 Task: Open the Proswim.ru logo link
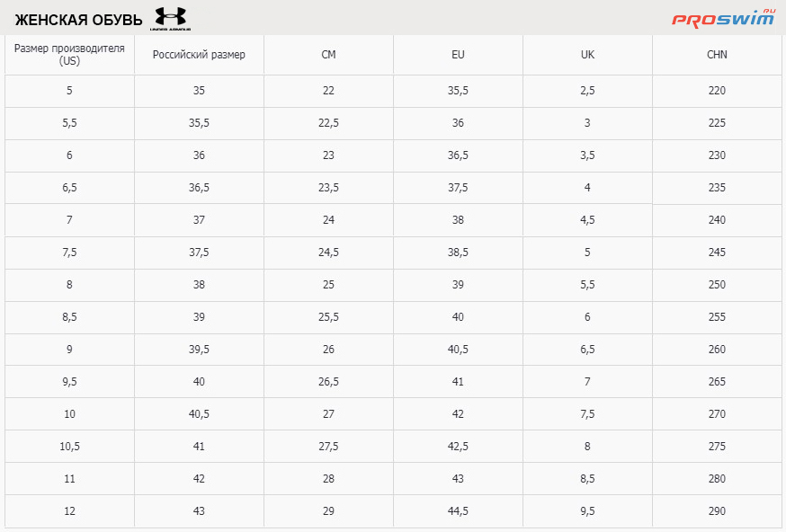point(723,18)
